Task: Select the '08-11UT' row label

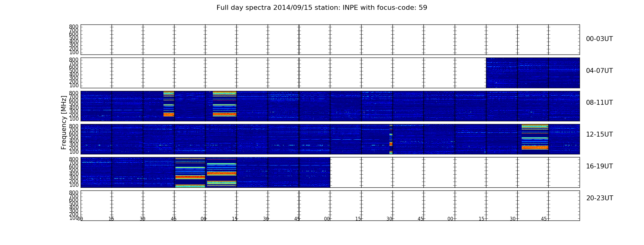Action: click(599, 103)
